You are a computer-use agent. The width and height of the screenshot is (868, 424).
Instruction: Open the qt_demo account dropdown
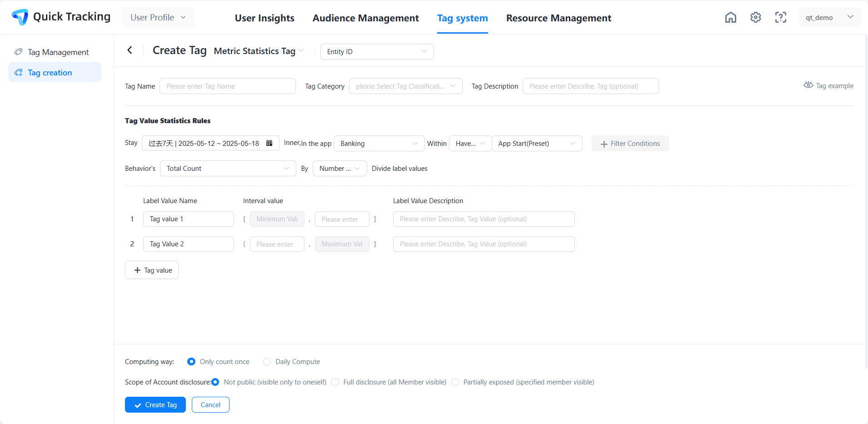(830, 17)
